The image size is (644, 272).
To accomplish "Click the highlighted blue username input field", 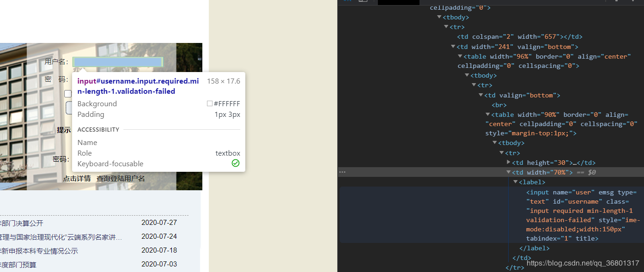I will pyautogui.click(x=117, y=62).
